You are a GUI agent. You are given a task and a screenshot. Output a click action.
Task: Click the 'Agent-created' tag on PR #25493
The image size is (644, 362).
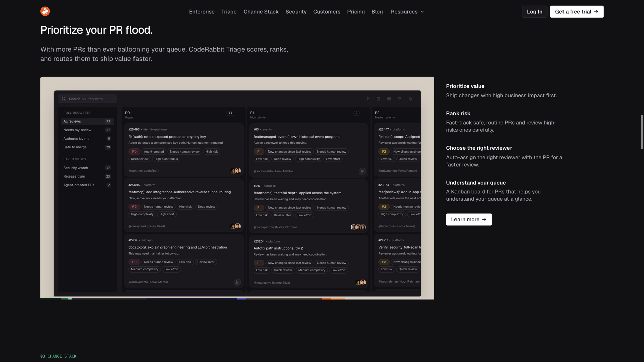[154, 152]
